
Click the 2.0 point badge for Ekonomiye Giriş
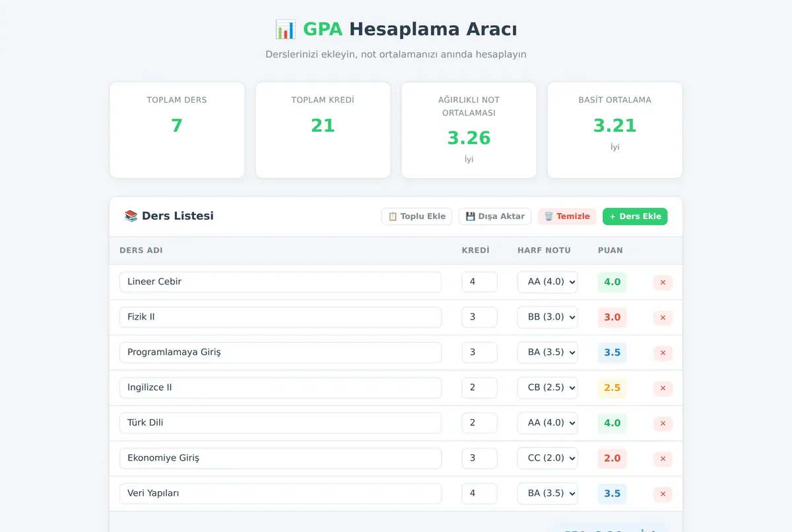pyautogui.click(x=612, y=458)
